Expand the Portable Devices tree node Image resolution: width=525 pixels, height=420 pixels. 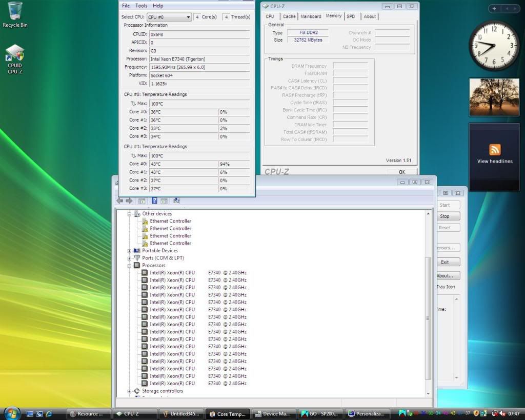[x=129, y=251]
